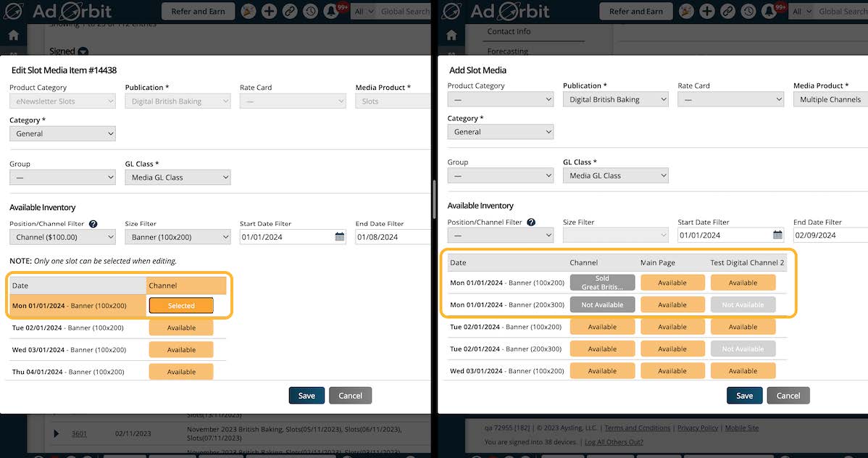Click Cancel in Add Slot Media dialog

coord(788,396)
